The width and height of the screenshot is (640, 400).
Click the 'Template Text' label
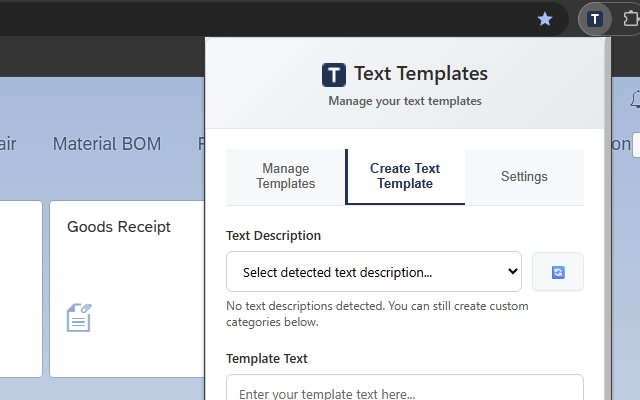(267, 358)
